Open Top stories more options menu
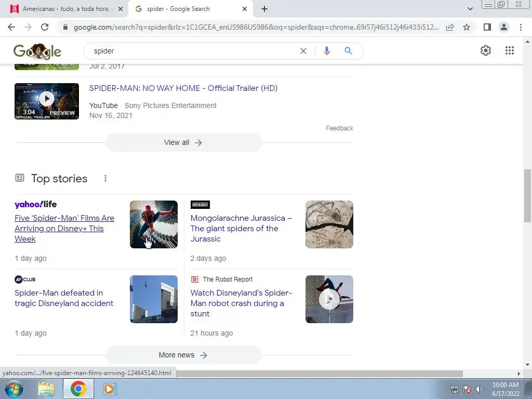 click(x=105, y=179)
